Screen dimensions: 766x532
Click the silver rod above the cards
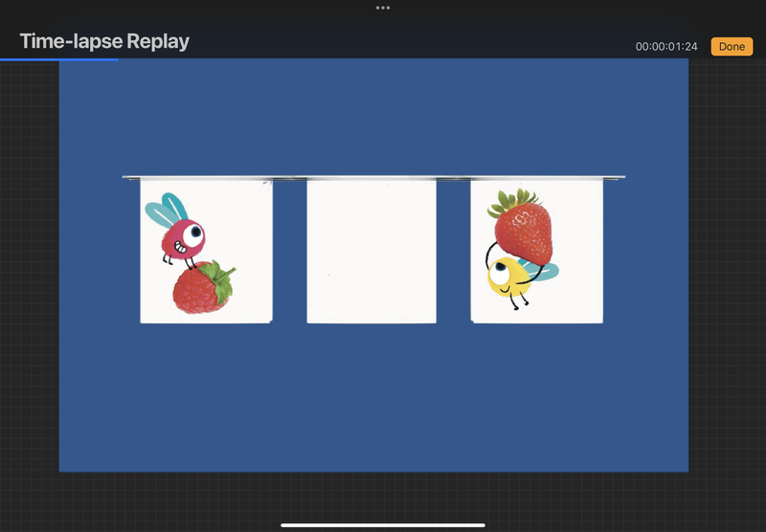[x=373, y=178]
